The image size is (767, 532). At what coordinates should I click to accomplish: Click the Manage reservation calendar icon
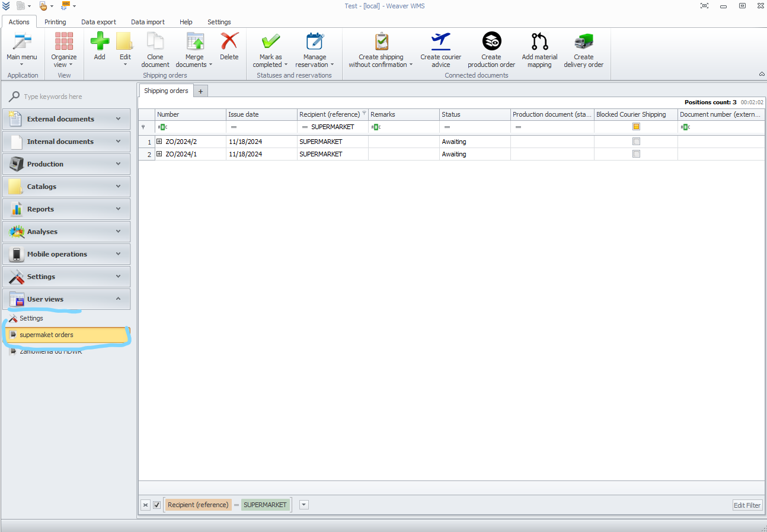[x=315, y=41]
